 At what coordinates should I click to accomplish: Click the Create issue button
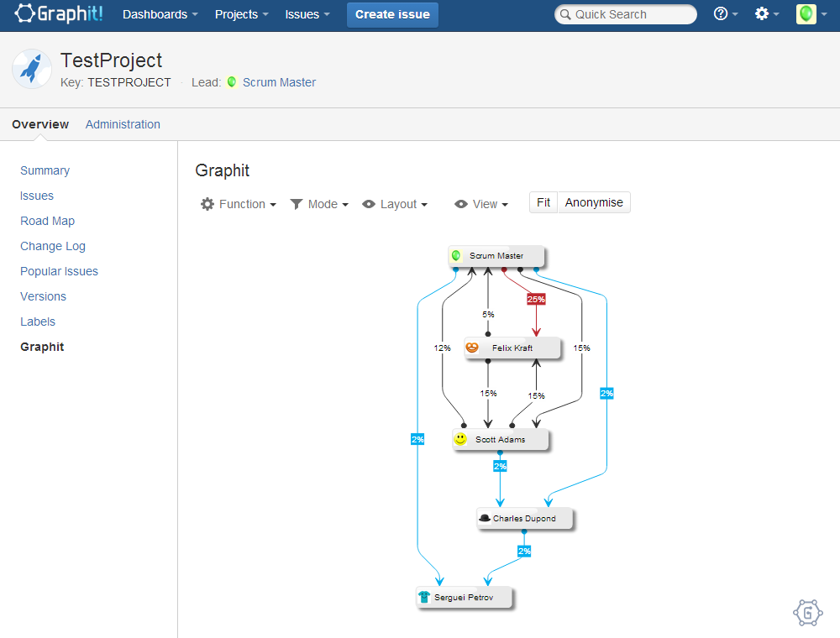(392, 14)
